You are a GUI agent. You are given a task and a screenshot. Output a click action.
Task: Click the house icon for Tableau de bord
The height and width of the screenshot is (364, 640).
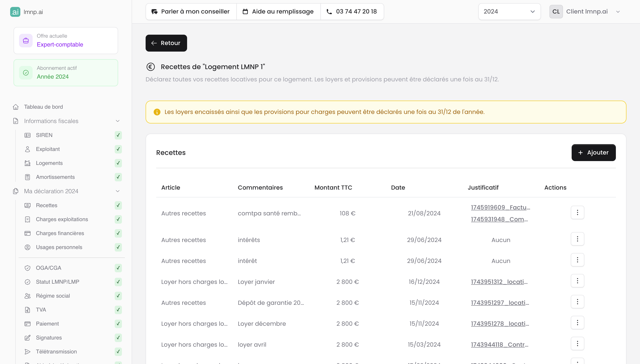coord(15,107)
